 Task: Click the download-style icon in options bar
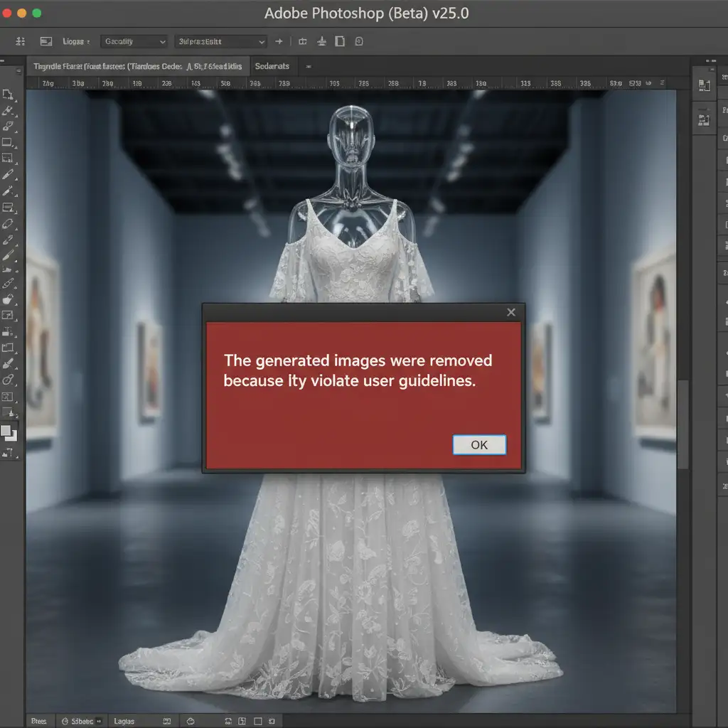321,42
